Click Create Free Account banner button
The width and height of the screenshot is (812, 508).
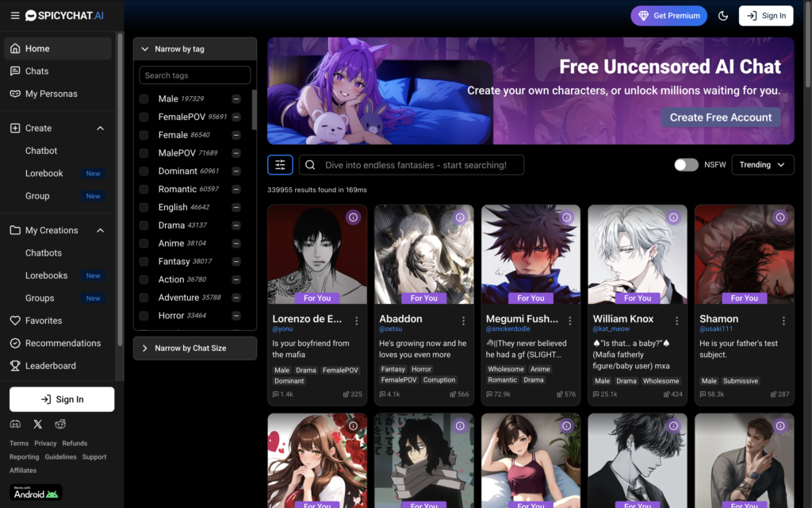point(720,117)
